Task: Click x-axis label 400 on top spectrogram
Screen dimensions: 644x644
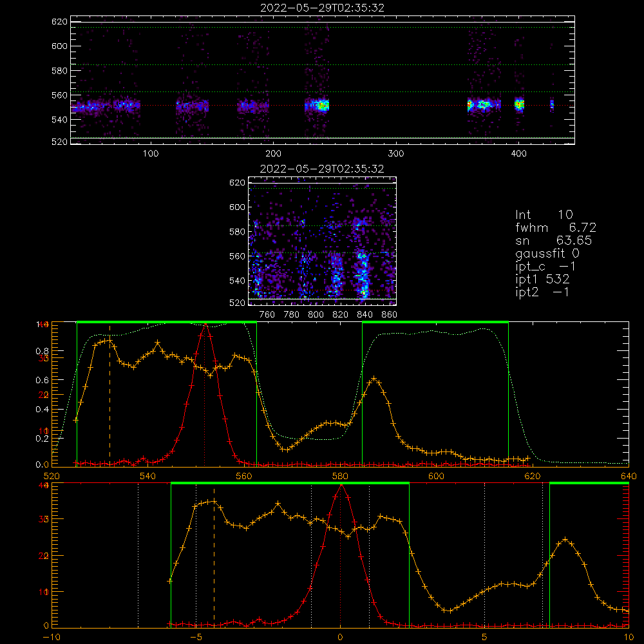Action: point(518,154)
